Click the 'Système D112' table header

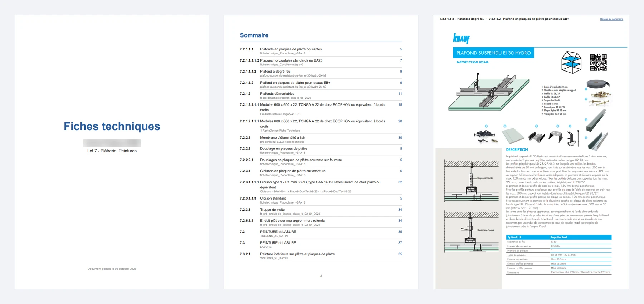pos(528,237)
